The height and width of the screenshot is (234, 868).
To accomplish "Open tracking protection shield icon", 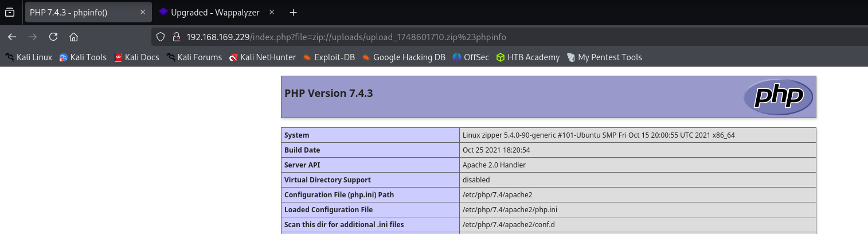I will point(161,37).
